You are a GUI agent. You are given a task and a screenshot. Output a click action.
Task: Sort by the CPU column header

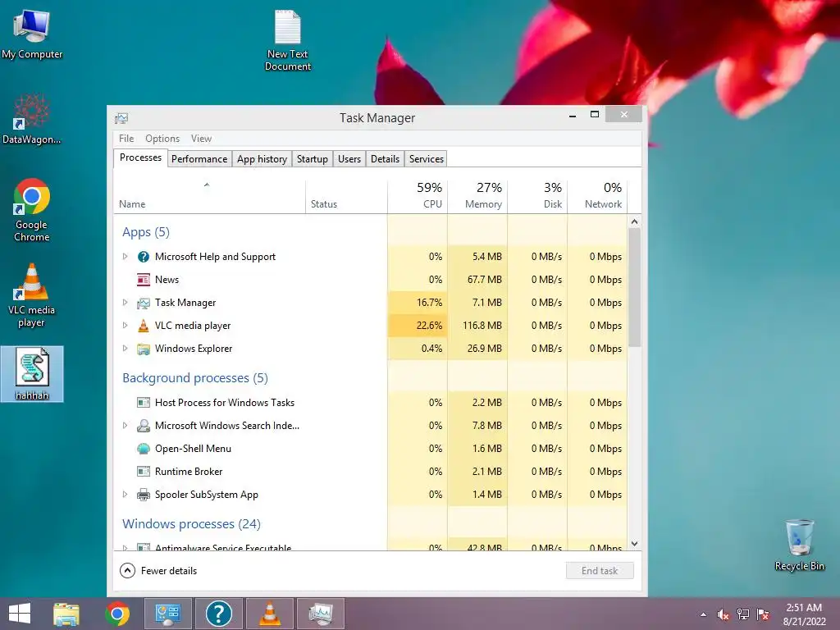coord(418,197)
